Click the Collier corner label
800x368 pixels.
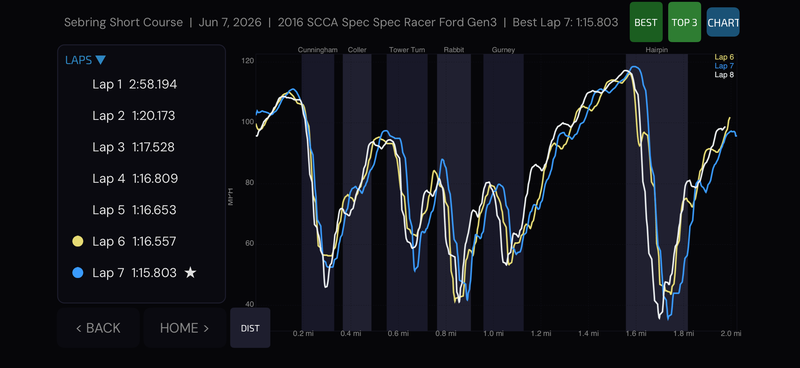point(357,50)
